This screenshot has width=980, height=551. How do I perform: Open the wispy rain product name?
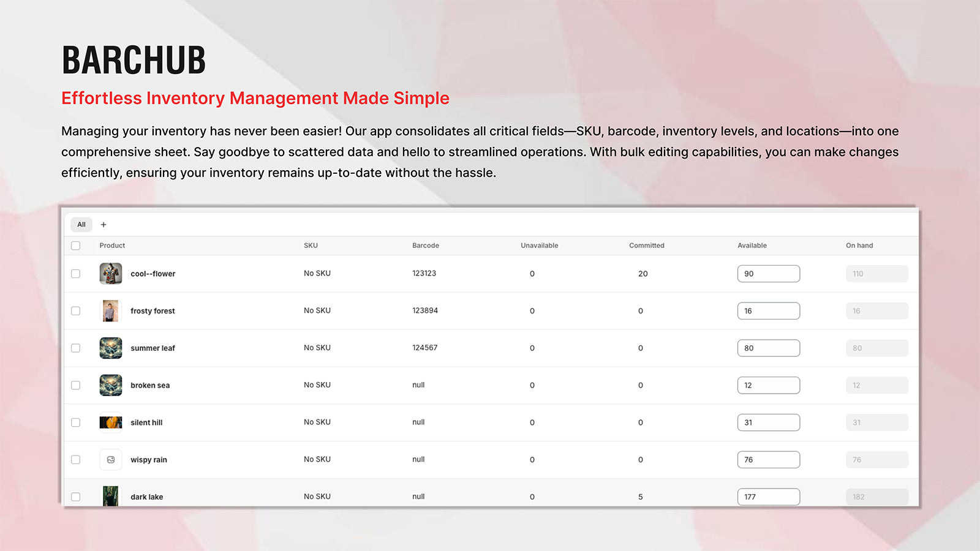[x=149, y=460]
